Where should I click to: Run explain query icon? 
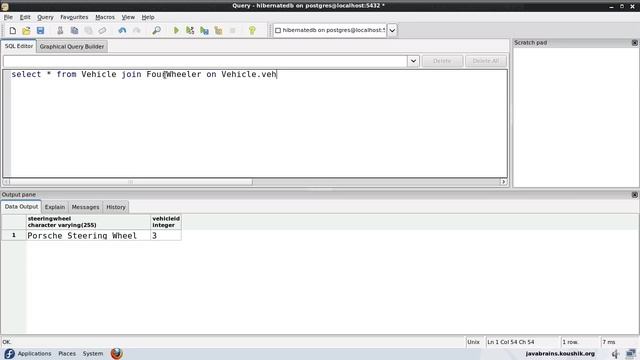pos(218,31)
